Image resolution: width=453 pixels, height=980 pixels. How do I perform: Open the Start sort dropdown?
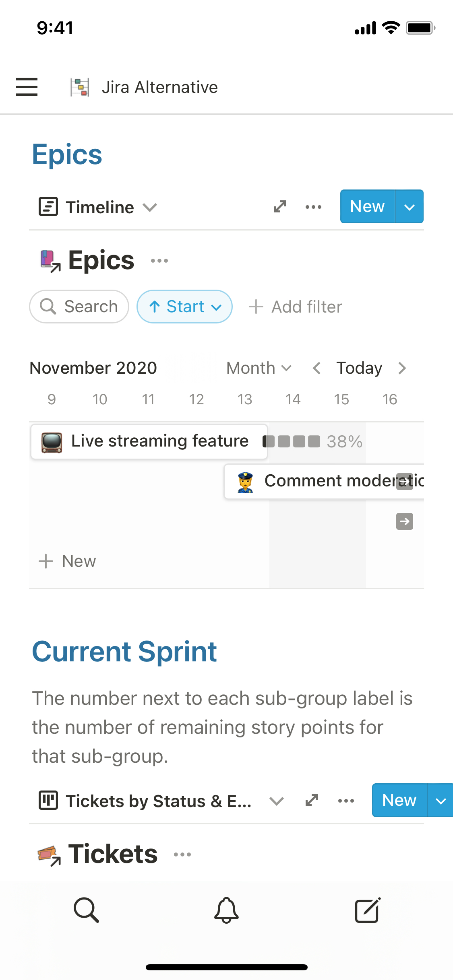tap(185, 307)
